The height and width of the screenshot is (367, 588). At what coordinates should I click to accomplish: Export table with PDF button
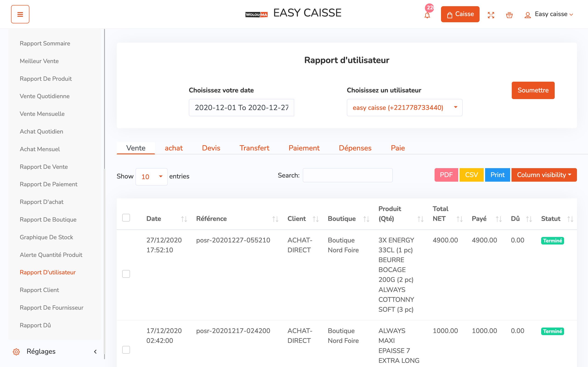446,175
